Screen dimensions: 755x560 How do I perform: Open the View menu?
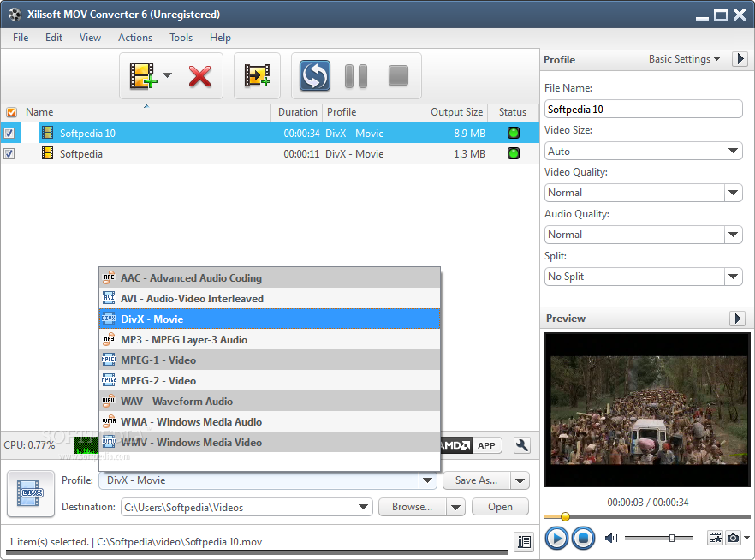tap(90, 38)
